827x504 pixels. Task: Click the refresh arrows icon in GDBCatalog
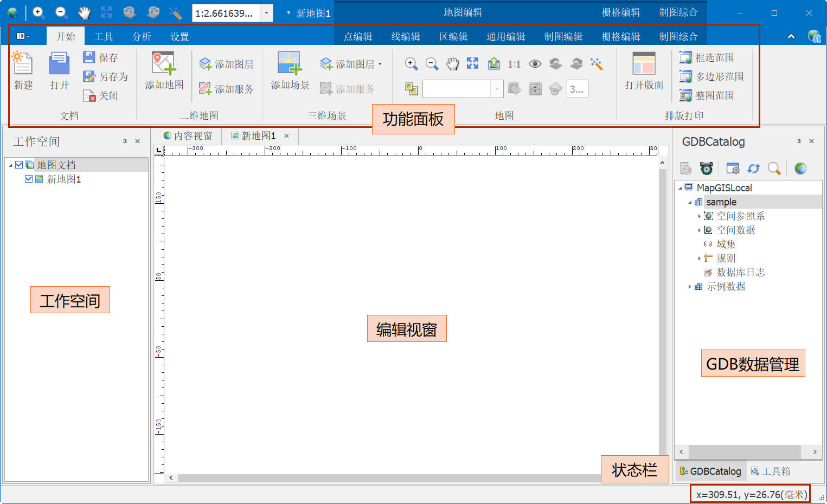click(753, 169)
